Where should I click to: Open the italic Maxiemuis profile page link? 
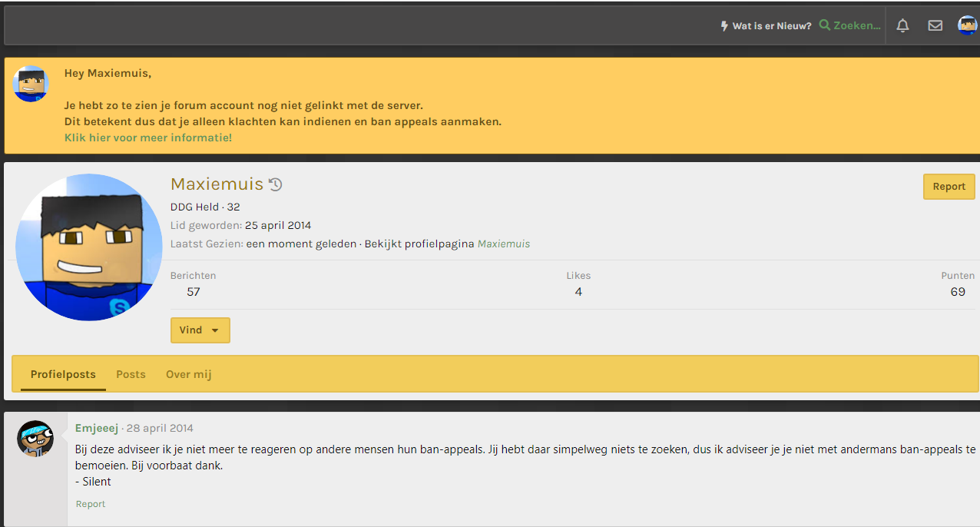click(x=503, y=244)
